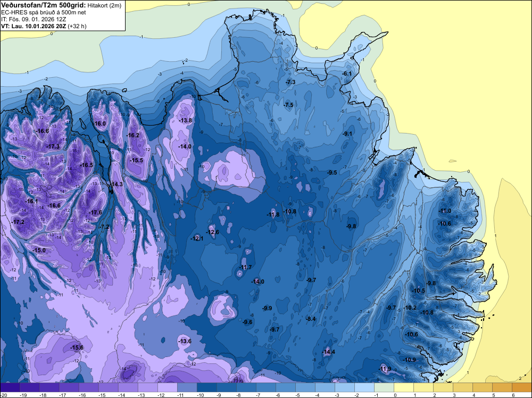
Task: Click the light blue legend swatch labeled -3
Action: click(x=344, y=387)
